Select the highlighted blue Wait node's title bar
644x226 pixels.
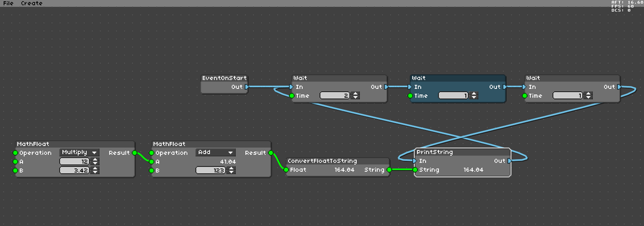457,78
